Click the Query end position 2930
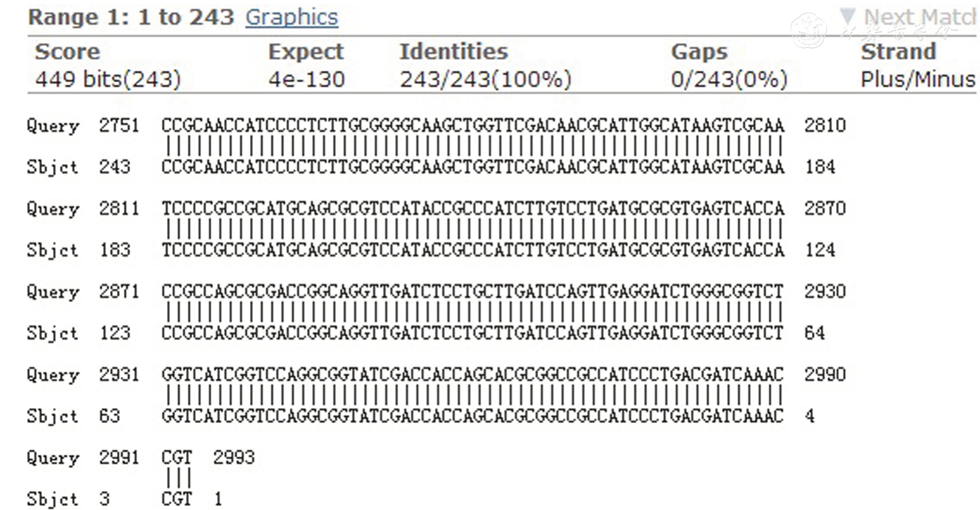The width and height of the screenshot is (980, 510). click(x=824, y=291)
